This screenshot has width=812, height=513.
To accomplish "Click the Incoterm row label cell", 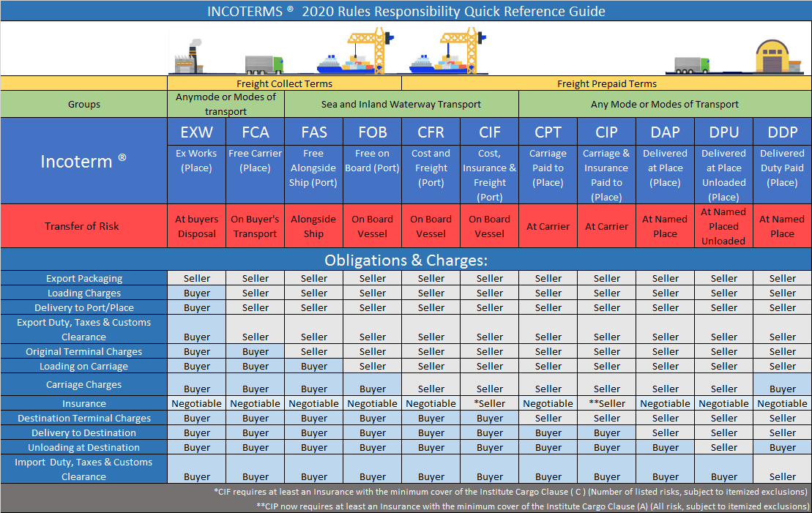I will (x=83, y=161).
